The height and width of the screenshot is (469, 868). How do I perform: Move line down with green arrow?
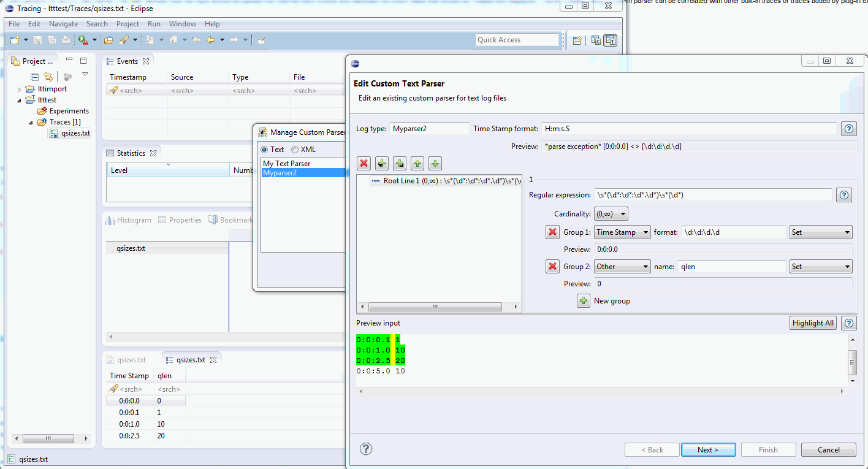click(x=435, y=163)
